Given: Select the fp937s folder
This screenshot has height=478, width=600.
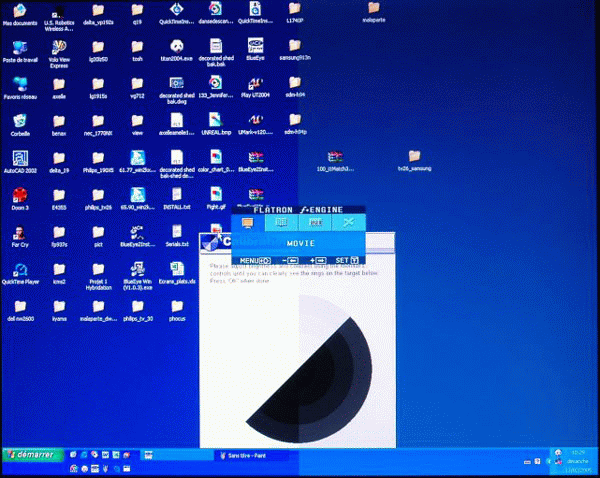Looking at the screenshot, I should click(59, 237).
